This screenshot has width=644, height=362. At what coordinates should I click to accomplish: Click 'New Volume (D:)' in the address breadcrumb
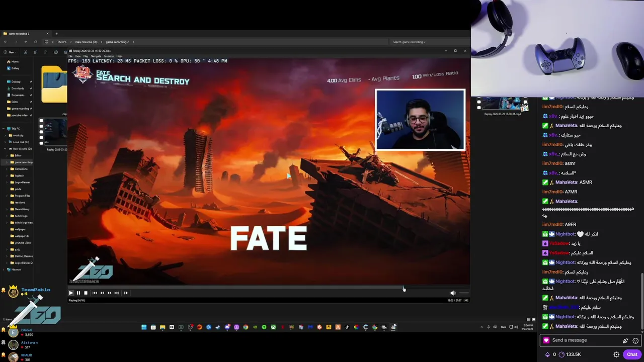point(87,42)
